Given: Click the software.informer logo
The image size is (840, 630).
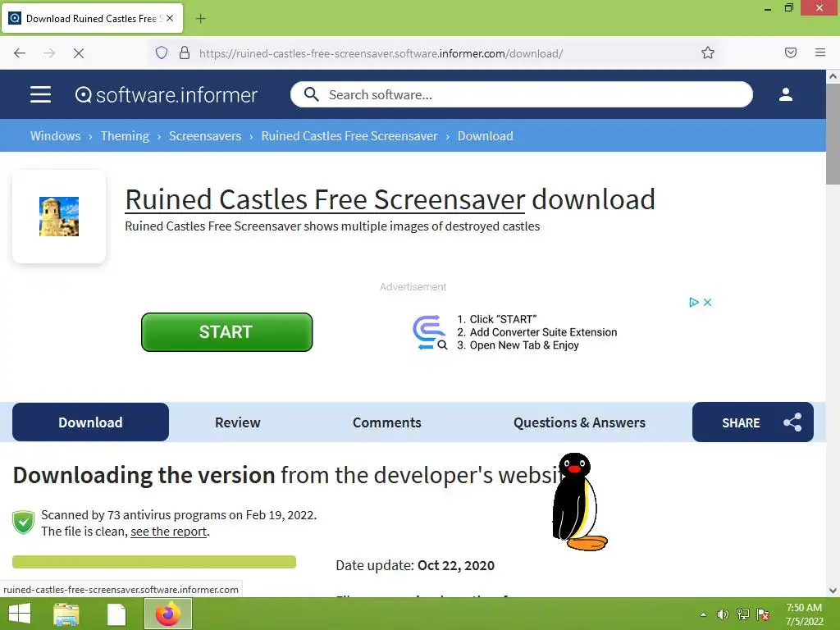Looking at the screenshot, I should 166,95.
